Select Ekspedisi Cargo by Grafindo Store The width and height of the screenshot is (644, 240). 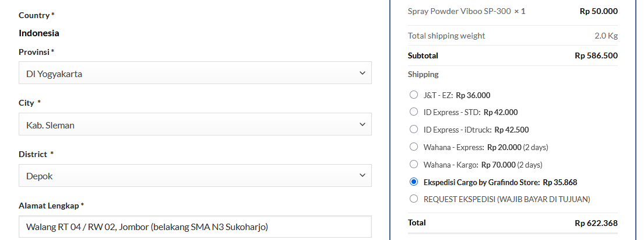pyautogui.click(x=414, y=182)
